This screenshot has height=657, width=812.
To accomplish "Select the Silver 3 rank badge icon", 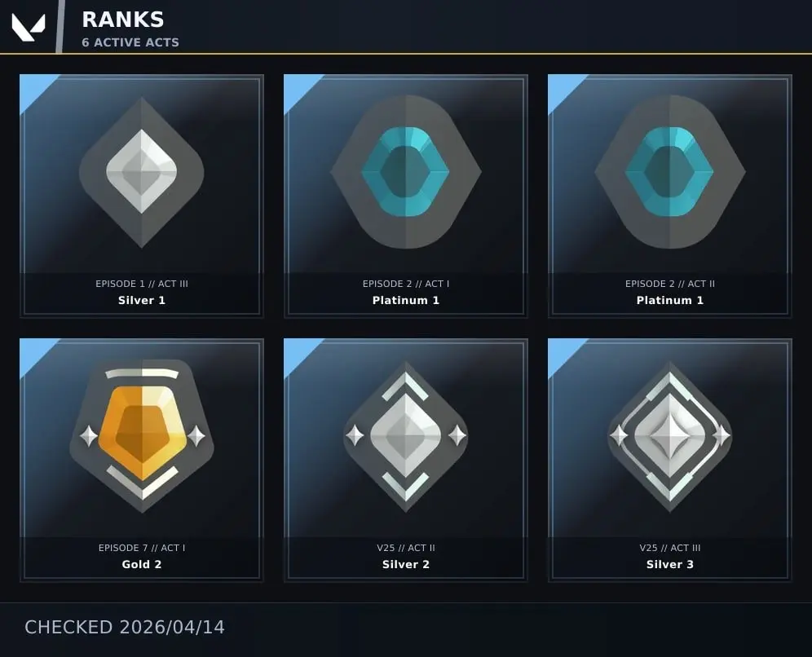I will pyautogui.click(x=670, y=436).
